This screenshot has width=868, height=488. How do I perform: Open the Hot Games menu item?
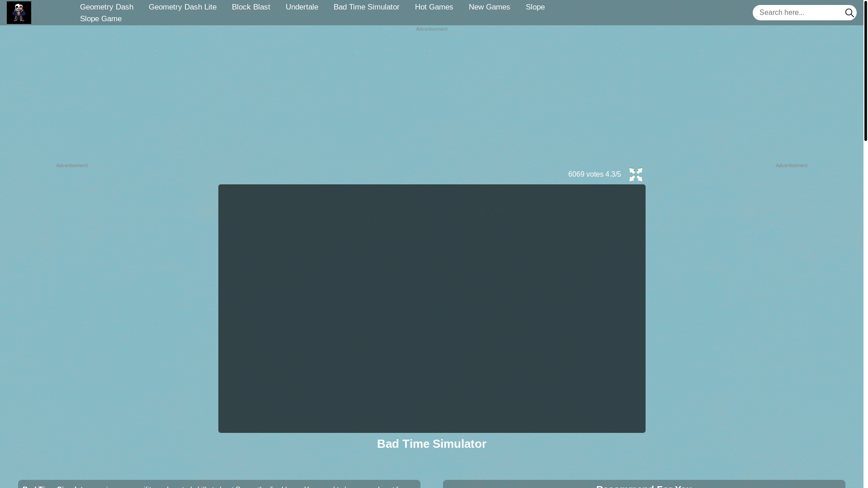[434, 7]
